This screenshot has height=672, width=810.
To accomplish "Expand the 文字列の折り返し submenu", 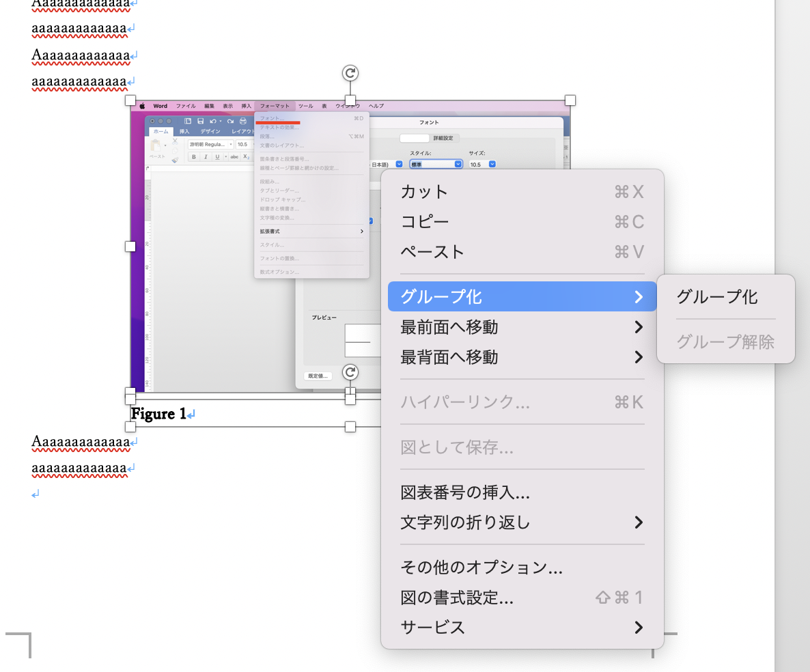I will click(x=522, y=522).
